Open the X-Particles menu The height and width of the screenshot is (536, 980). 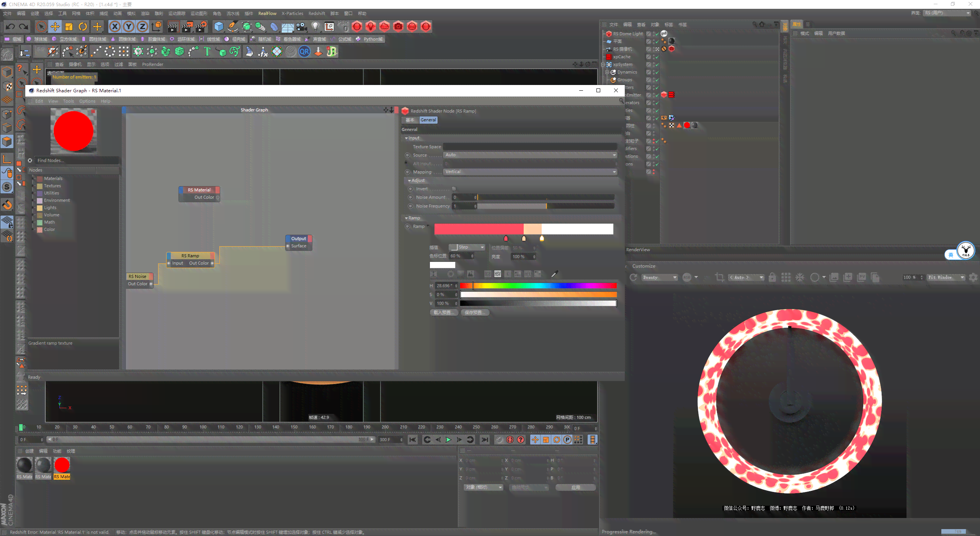[292, 13]
